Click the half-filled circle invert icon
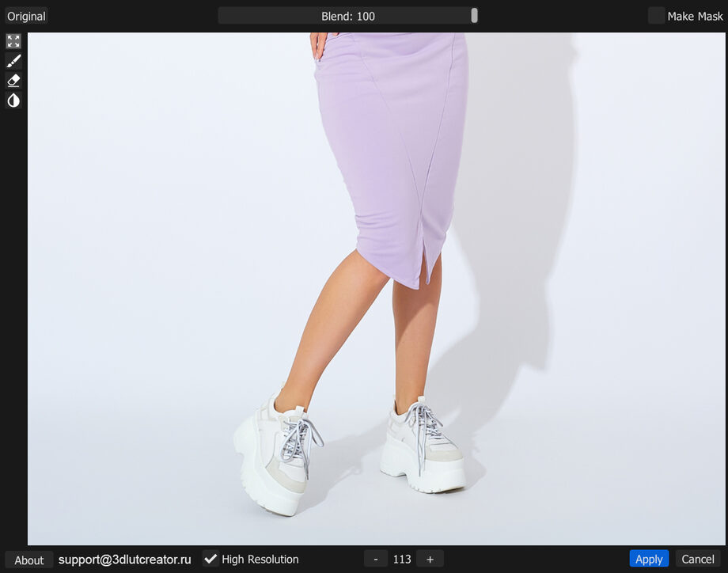Screen dimensions: 728x573 13,101
